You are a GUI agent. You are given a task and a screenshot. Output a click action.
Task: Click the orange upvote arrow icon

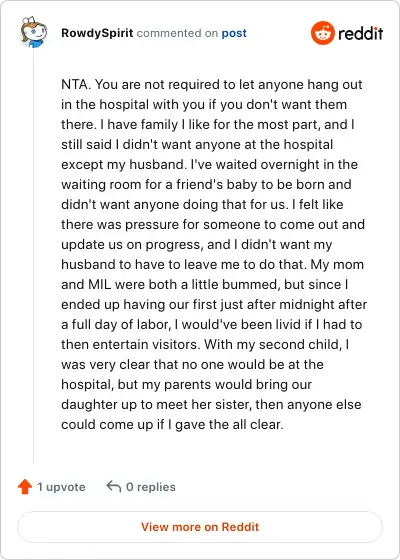(x=25, y=487)
